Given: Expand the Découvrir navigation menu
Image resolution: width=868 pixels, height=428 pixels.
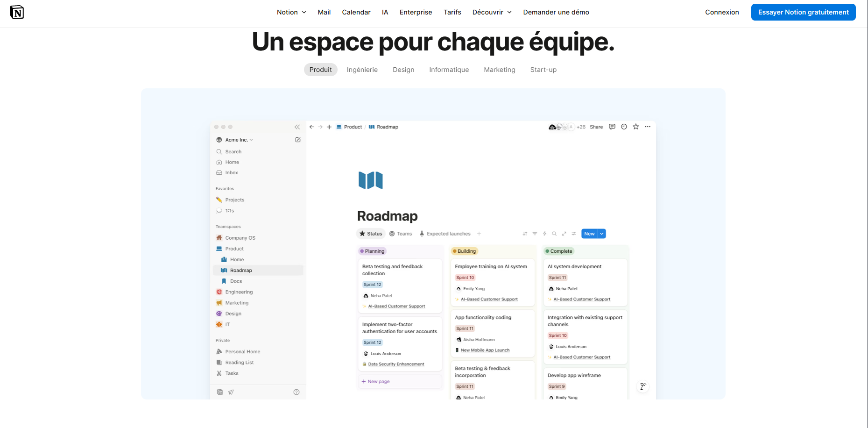Looking at the screenshot, I should pos(492,12).
